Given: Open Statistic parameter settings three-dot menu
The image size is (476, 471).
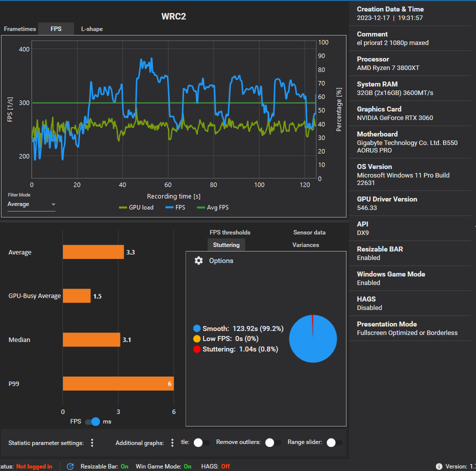Looking at the screenshot, I should pyautogui.click(x=92, y=443).
